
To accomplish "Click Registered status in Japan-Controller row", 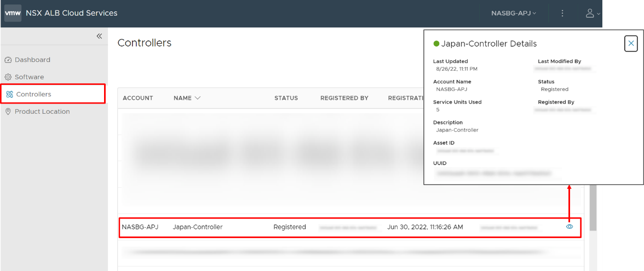I will click(290, 227).
